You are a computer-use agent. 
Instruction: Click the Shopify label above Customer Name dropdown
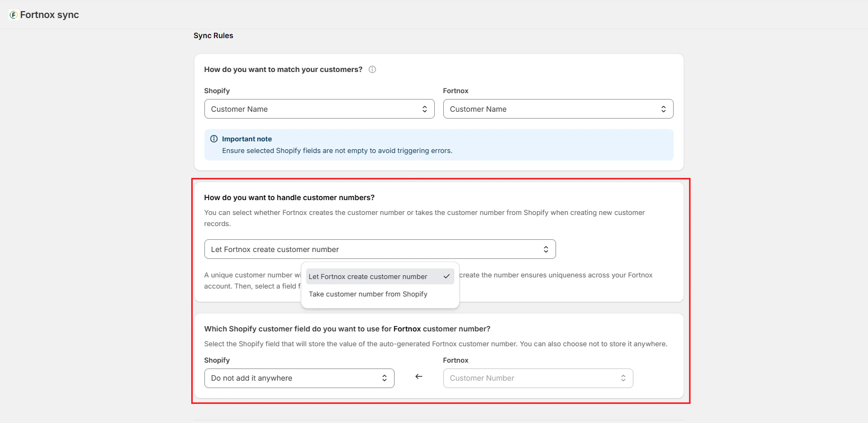217,91
